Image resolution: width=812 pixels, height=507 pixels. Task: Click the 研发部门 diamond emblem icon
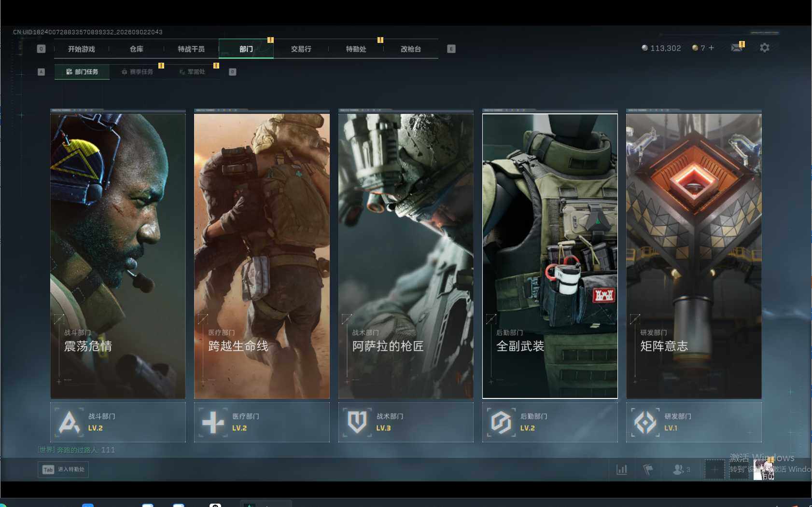[x=645, y=422]
